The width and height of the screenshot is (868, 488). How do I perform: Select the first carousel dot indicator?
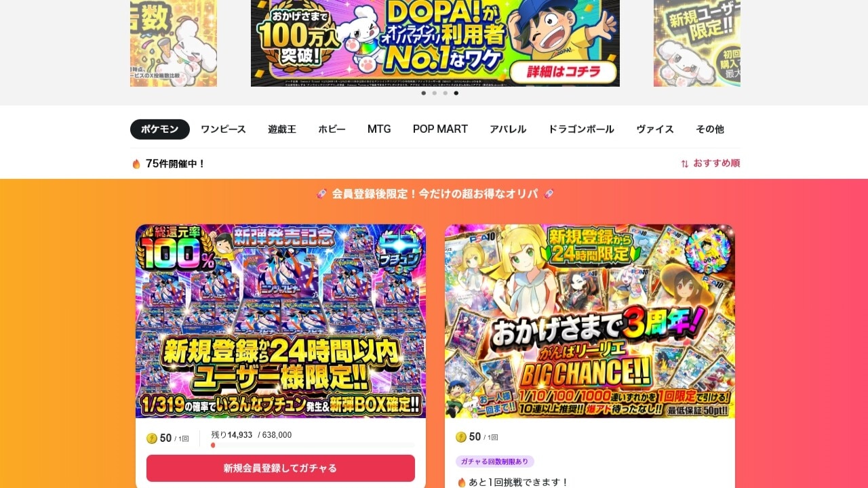[424, 93]
